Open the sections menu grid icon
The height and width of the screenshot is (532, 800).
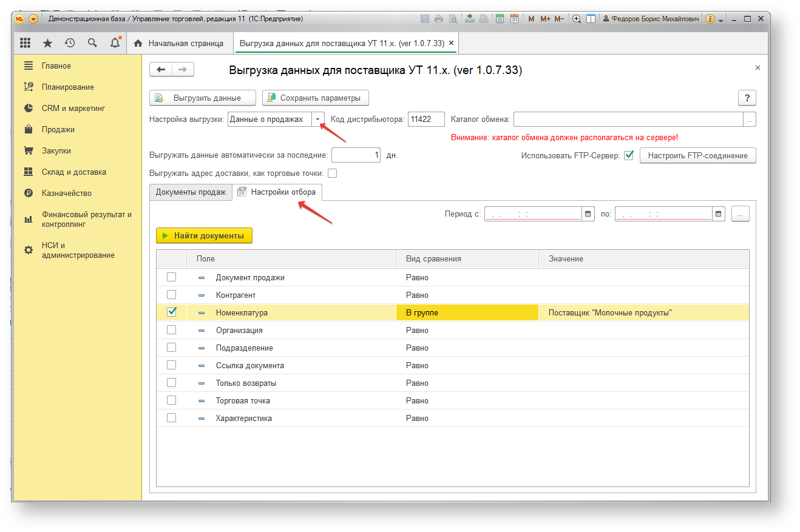pos(25,43)
